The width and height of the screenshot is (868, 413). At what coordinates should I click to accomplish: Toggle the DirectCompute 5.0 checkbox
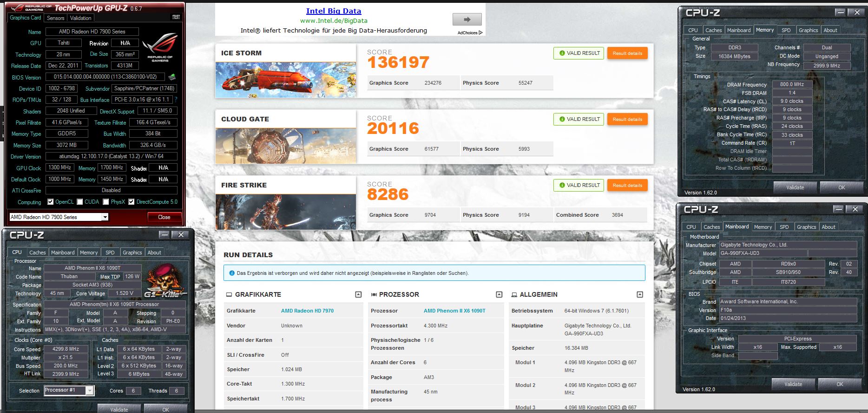[132, 202]
